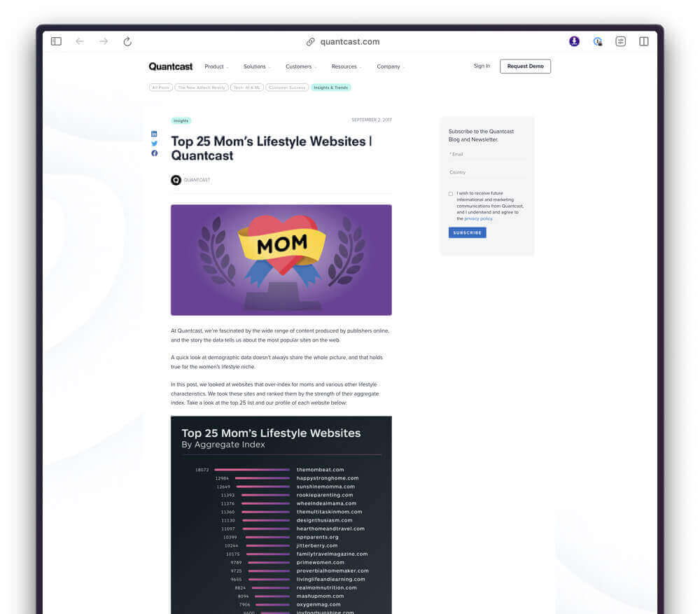Click happystronghome.com in the chart
700x614 pixels.
pos(327,478)
